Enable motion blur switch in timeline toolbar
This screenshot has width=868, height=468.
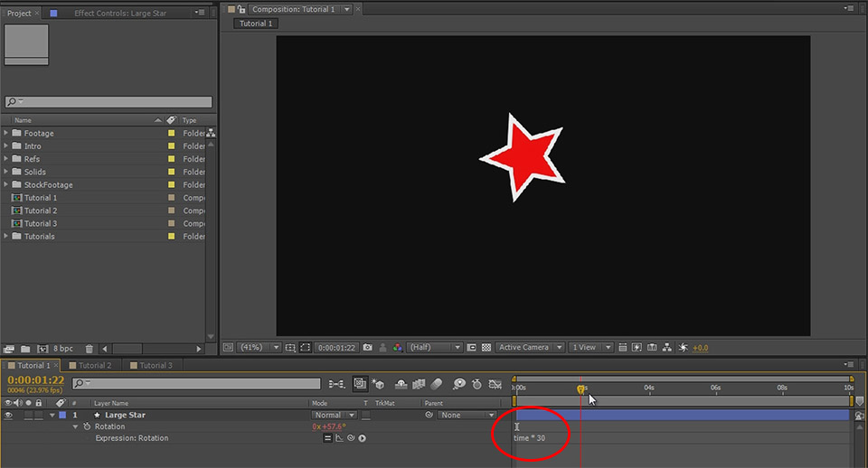[435, 384]
